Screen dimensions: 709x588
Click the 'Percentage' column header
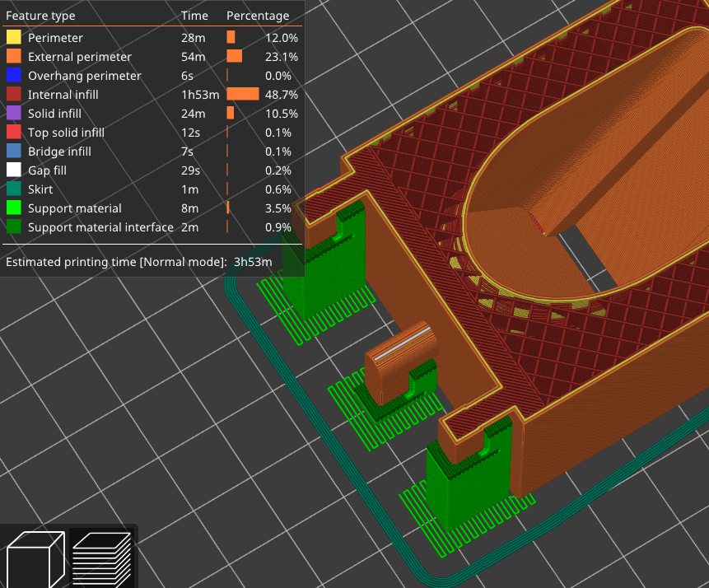point(258,16)
